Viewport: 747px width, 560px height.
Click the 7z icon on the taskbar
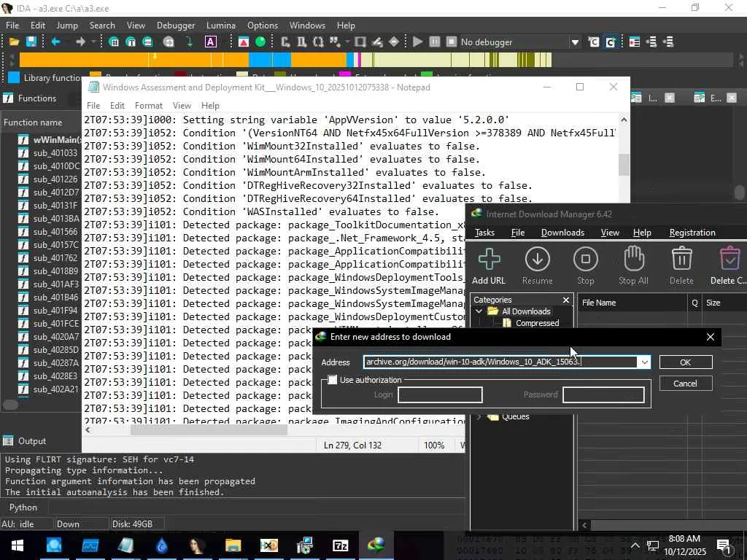point(340,545)
